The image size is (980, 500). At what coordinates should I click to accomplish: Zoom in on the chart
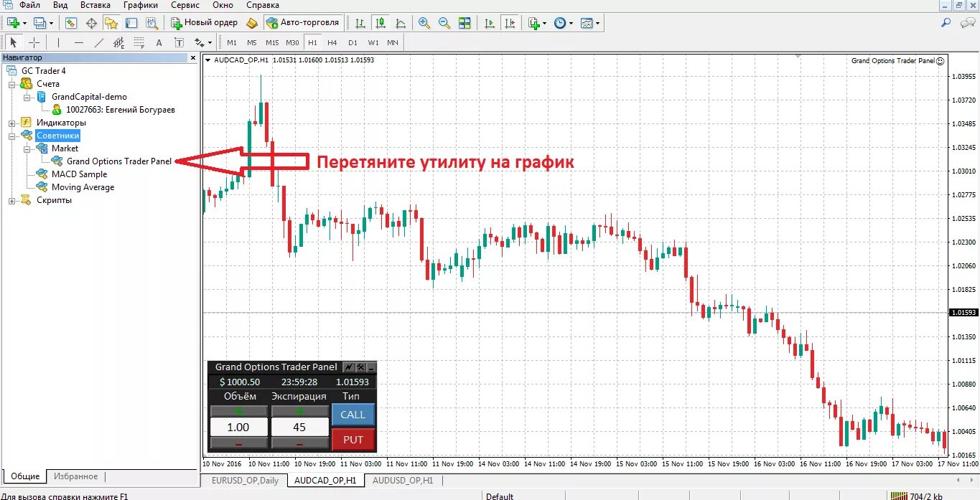pyautogui.click(x=424, y=23)
